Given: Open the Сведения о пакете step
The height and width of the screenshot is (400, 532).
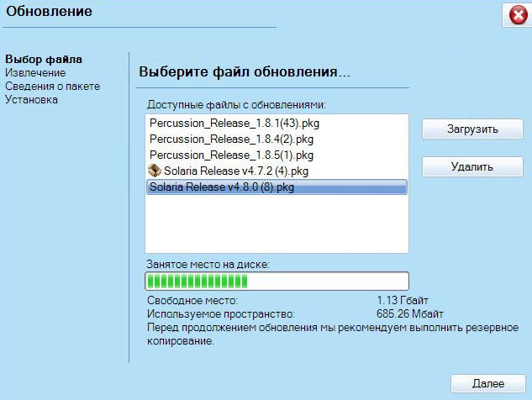Looking at the screenshot, I should [53, 87].
